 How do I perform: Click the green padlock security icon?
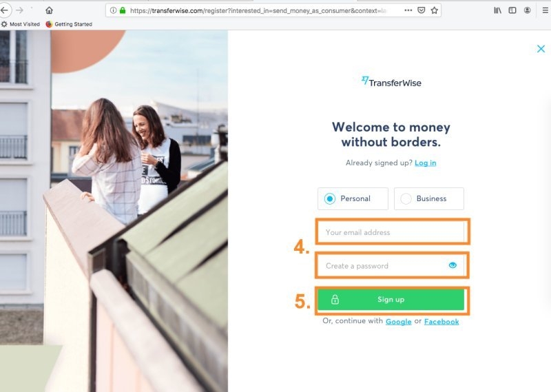pyautogui.click(x=123, y=10)
